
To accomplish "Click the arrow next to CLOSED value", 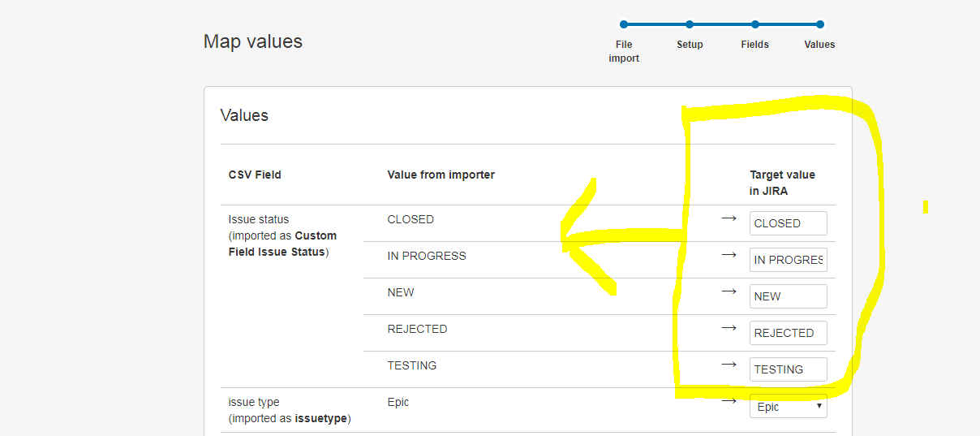I will click(729, 218).
